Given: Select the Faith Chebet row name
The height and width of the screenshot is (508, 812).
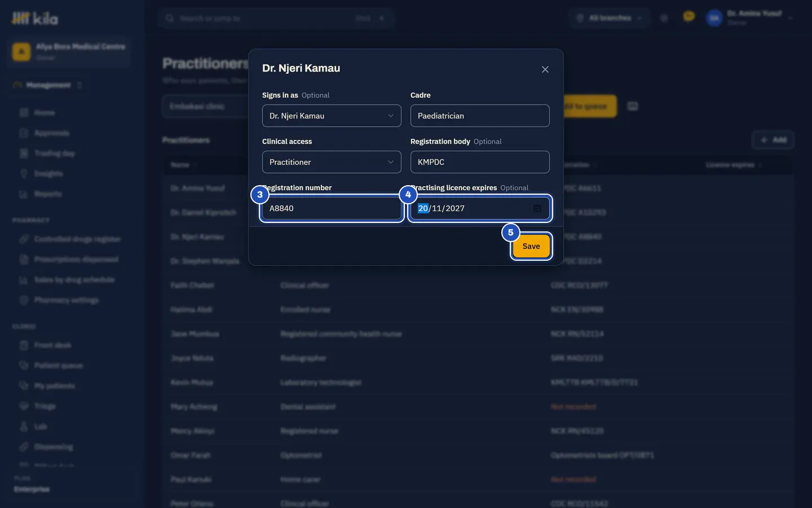Looking at the screenshot, I should (x=192, y=286).
